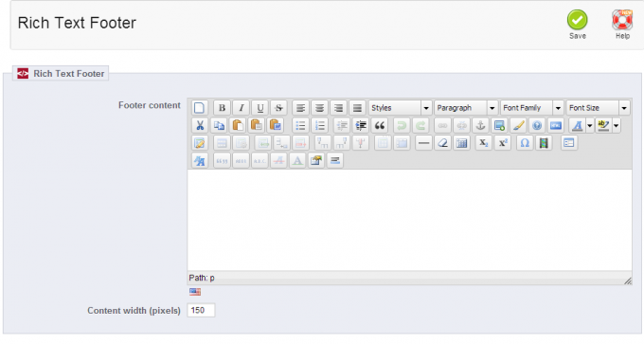Click the Insert Image icon
Viewport: 644px width, 344px height.
(x=499, y=125)
